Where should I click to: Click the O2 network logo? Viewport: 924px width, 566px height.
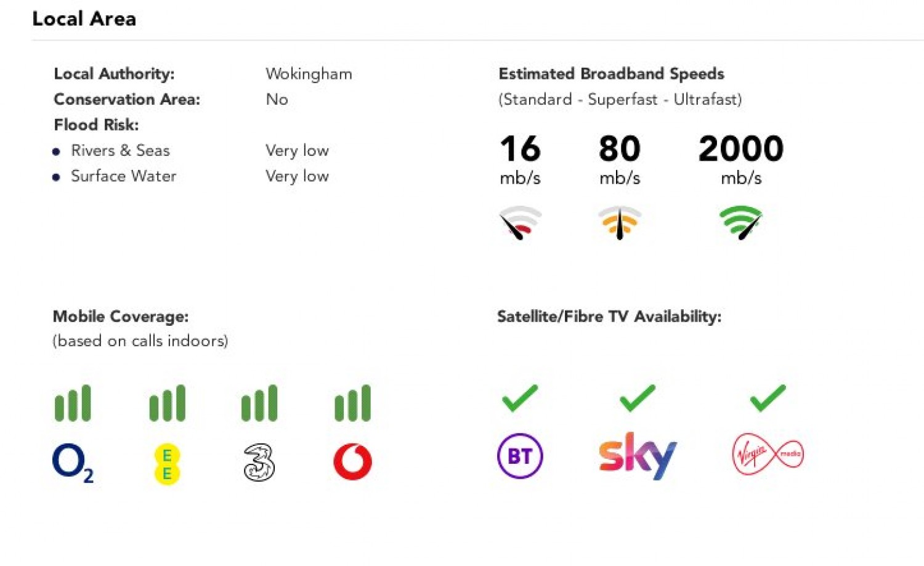[x=72, y=463]
